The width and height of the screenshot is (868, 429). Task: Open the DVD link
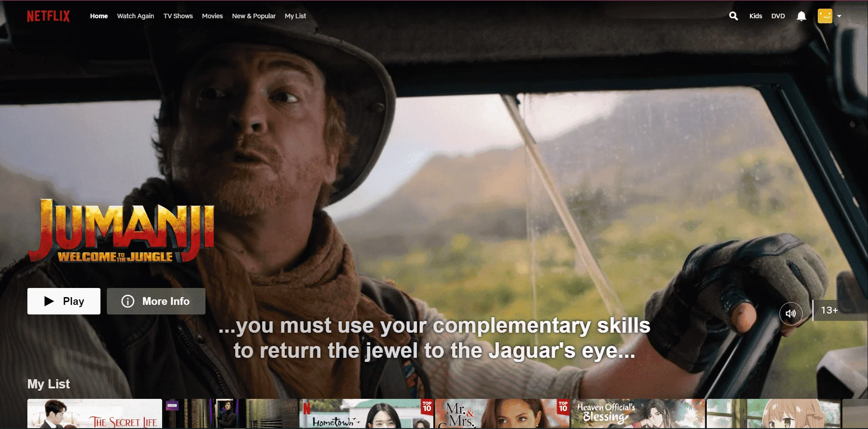point(778,16)
